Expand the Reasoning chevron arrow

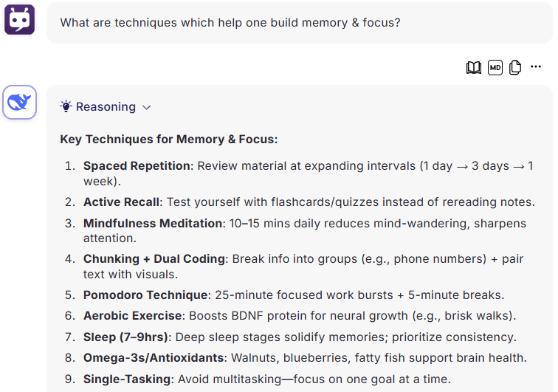tap(147, 107)
